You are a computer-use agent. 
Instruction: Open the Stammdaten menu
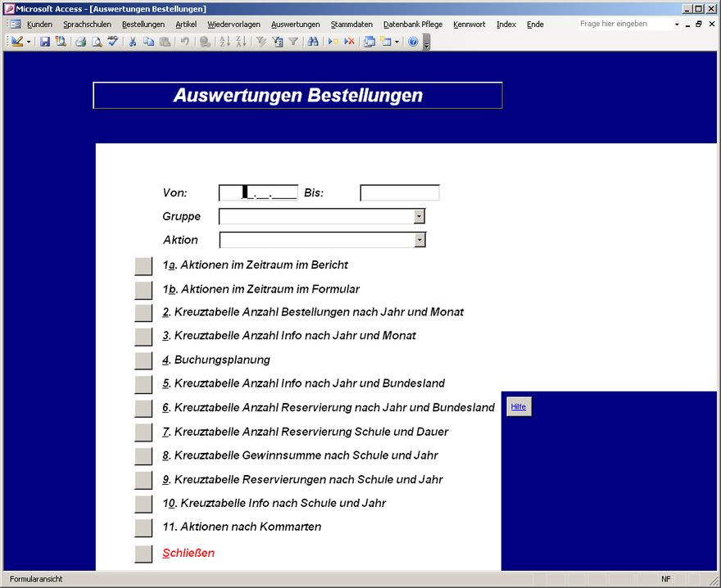click(351, 25)
